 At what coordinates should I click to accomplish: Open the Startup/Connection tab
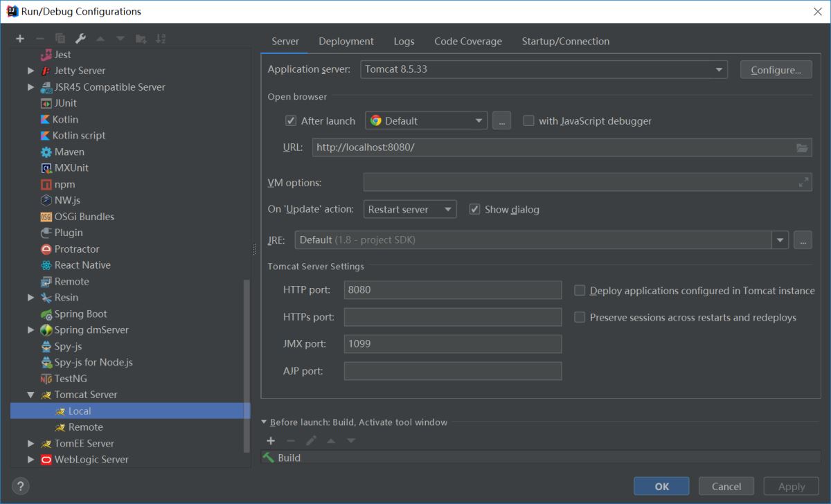coord(566,42)
